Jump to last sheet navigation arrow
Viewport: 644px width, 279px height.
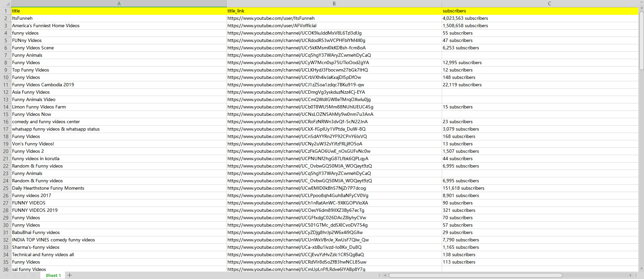point(33,275)
